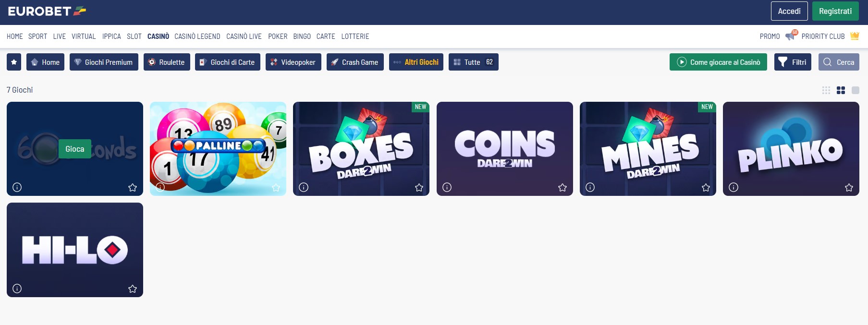Show info for Boxes Dare2Win game
Viewport: 868px width, 325px height.
[304, 187]
